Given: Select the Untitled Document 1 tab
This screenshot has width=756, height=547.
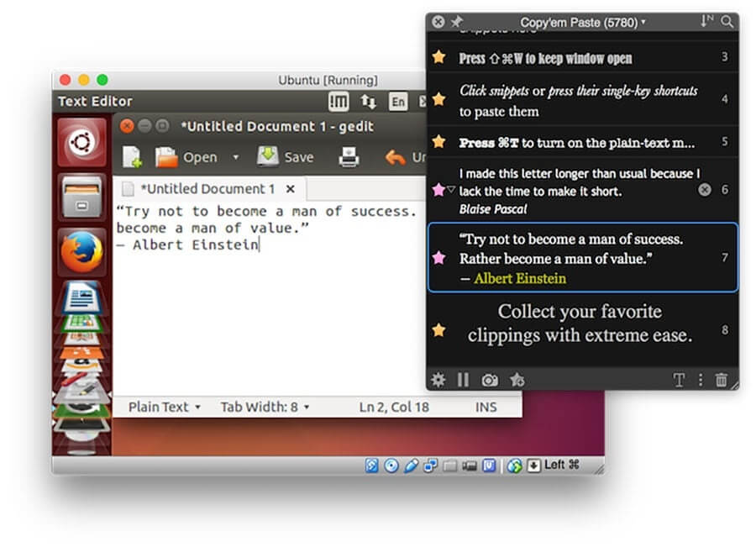Looking at the screenshot, I should click(208, 188).
